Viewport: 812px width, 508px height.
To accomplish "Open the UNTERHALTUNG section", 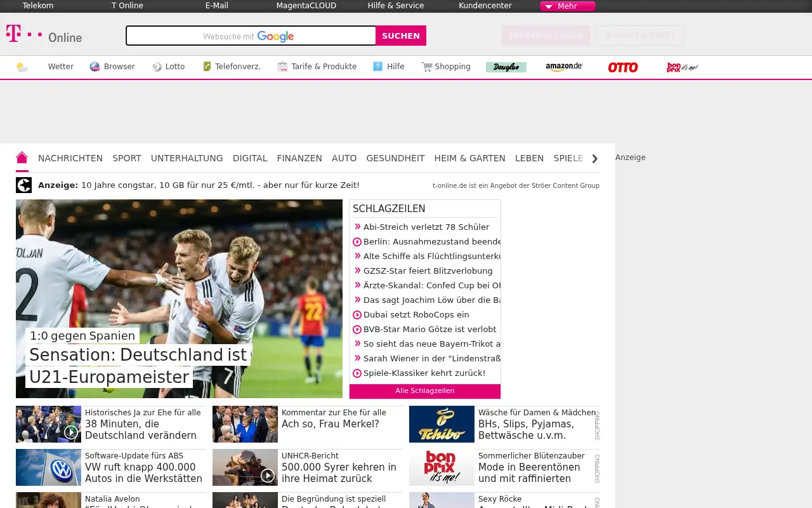I will coord(187,158).
